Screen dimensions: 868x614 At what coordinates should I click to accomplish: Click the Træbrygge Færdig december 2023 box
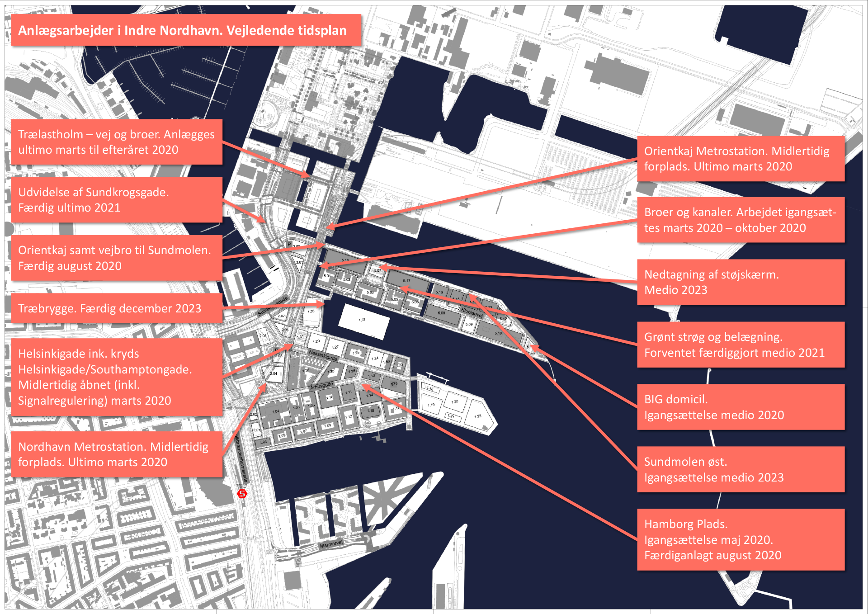116,308
